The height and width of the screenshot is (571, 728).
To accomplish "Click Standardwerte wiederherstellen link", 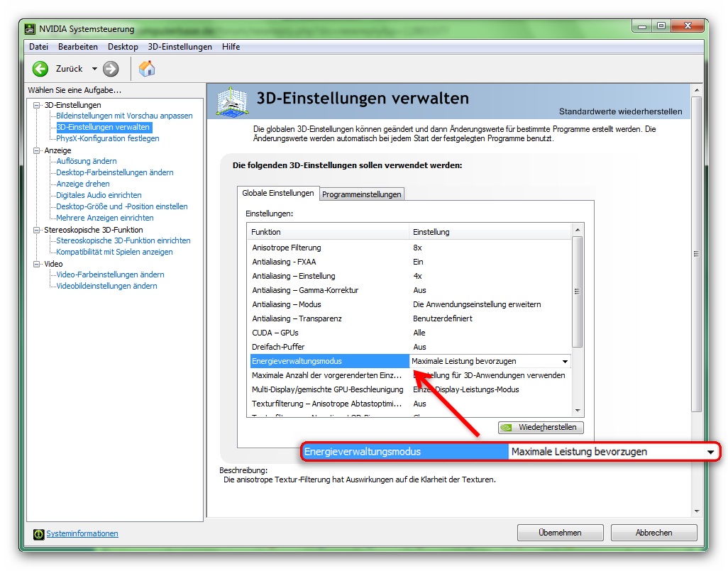I will click(620, 111).
